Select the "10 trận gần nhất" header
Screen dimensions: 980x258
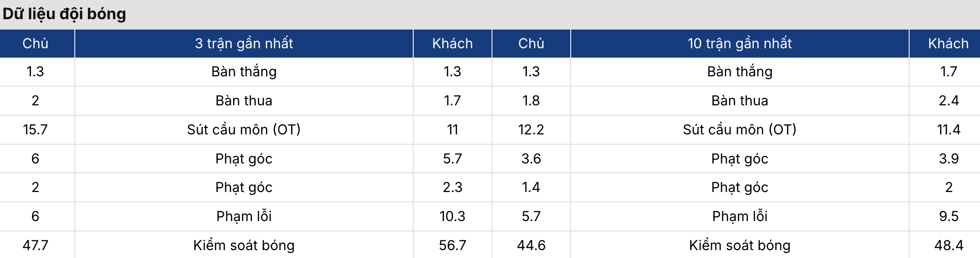click(739, 43)
